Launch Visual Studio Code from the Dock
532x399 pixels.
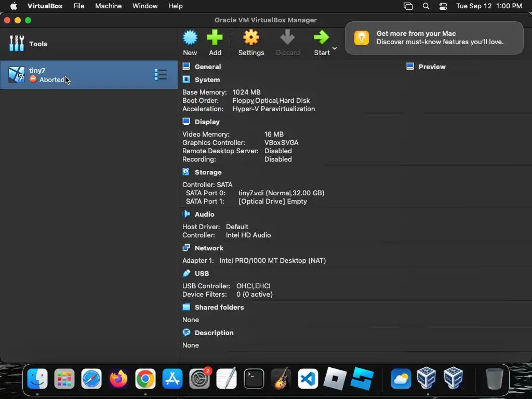pyautogui.click(x=308, y=379)
